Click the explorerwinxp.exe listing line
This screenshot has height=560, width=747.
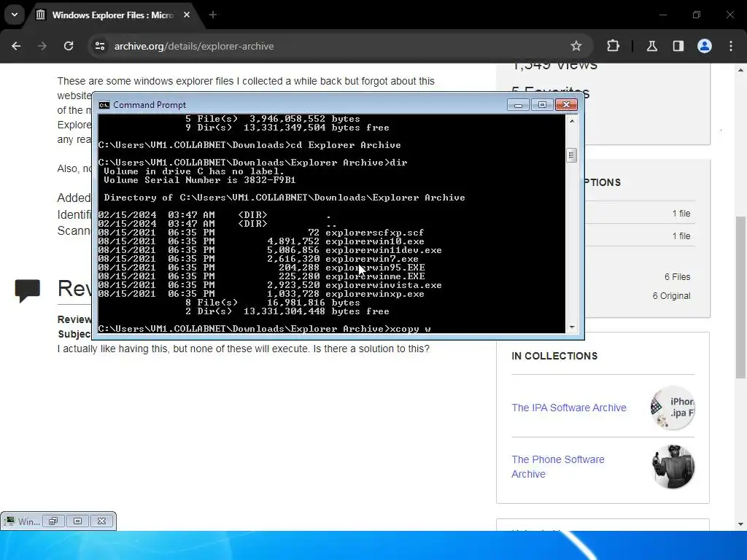pos(261,294)
